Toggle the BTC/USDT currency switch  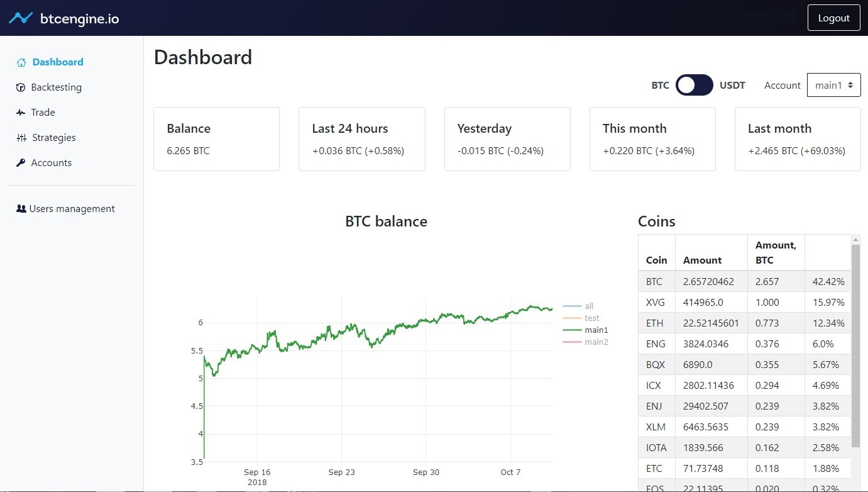pyautogui.click(x=694, y=86)
